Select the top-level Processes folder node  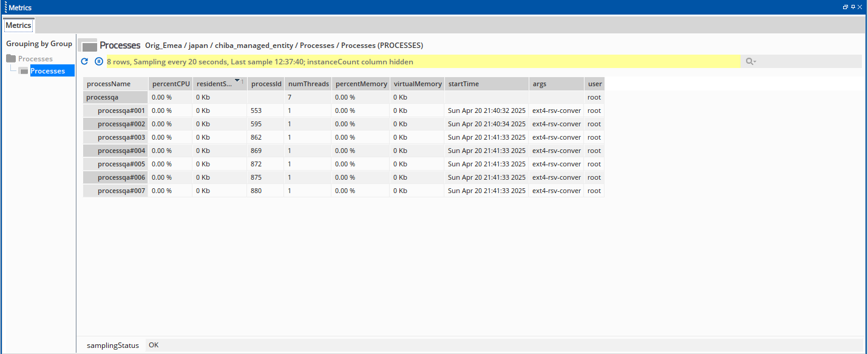click(35, 59)
